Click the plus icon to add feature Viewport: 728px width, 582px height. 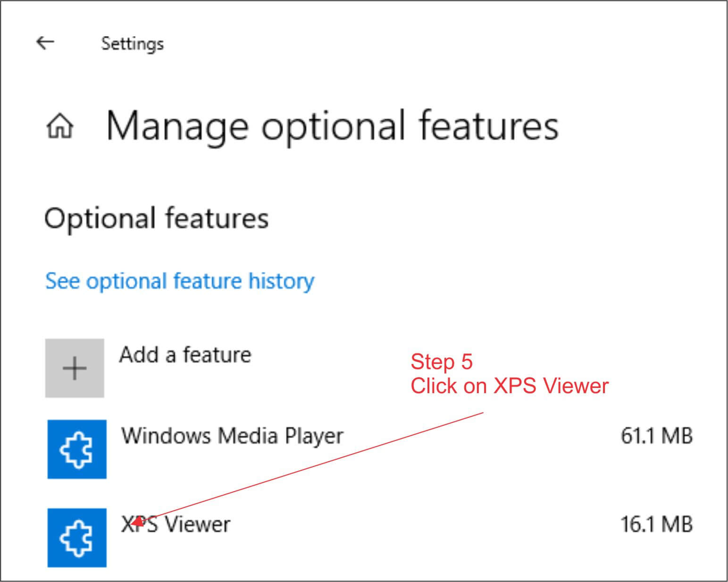click(x=75, y=368)
